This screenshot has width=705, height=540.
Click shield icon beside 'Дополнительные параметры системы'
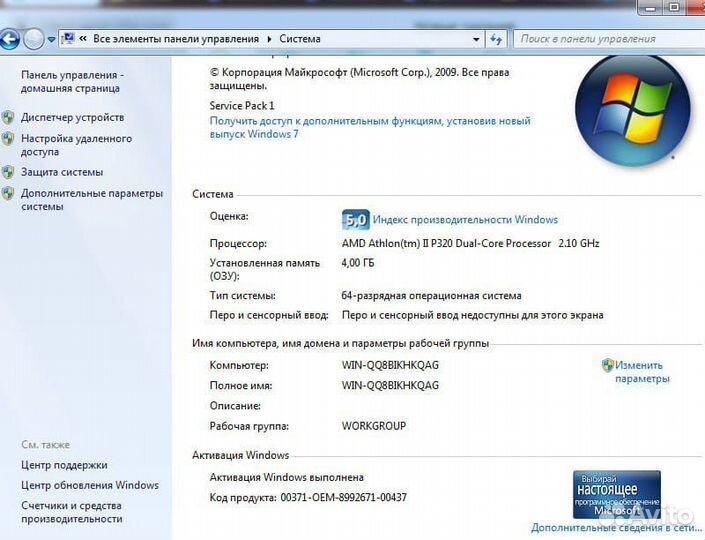tap(8, 193)
